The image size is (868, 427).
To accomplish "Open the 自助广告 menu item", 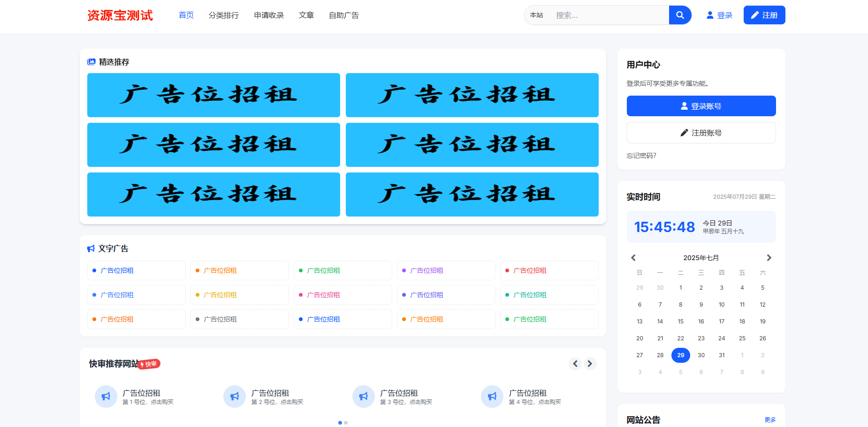I will [344, 15].
